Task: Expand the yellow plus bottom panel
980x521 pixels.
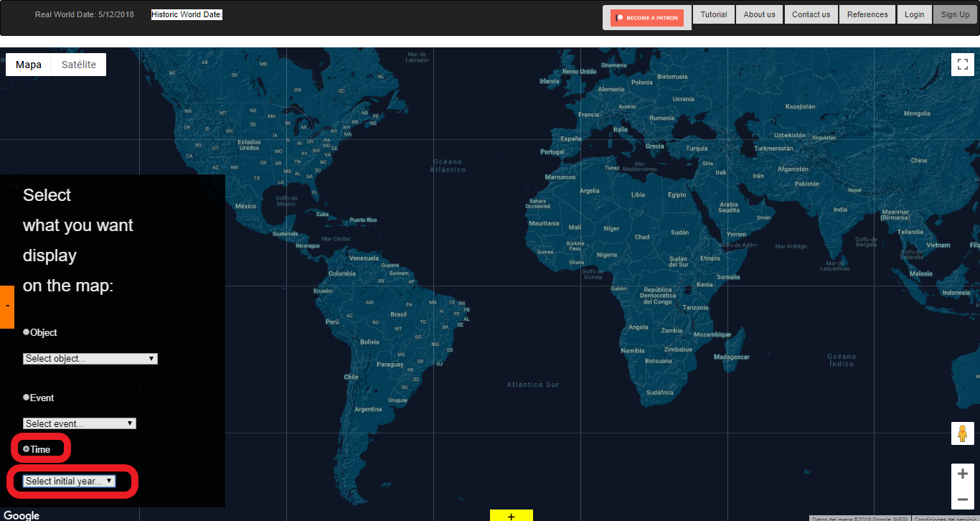Action: pos(512,515)
